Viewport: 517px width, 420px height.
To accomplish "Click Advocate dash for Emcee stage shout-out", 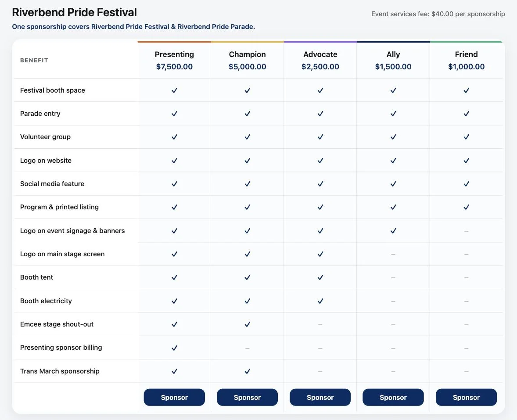I will click(x=320, y=325).
